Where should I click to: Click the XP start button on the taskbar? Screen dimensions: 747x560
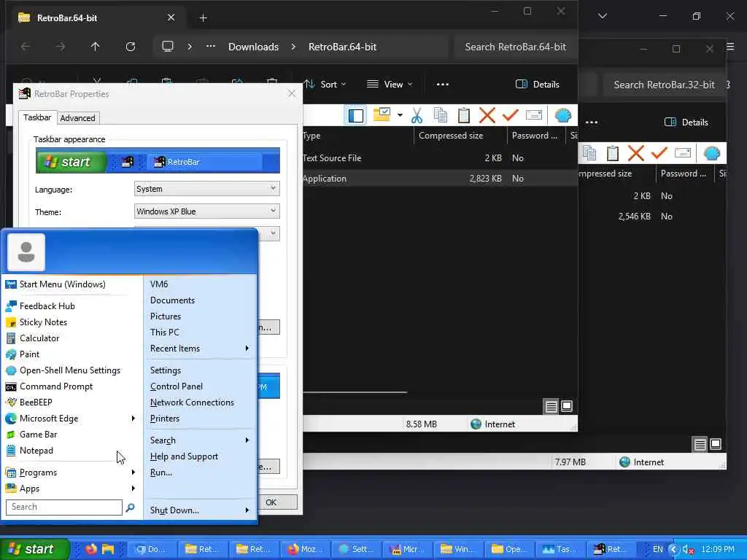click(x=35, y=549)
